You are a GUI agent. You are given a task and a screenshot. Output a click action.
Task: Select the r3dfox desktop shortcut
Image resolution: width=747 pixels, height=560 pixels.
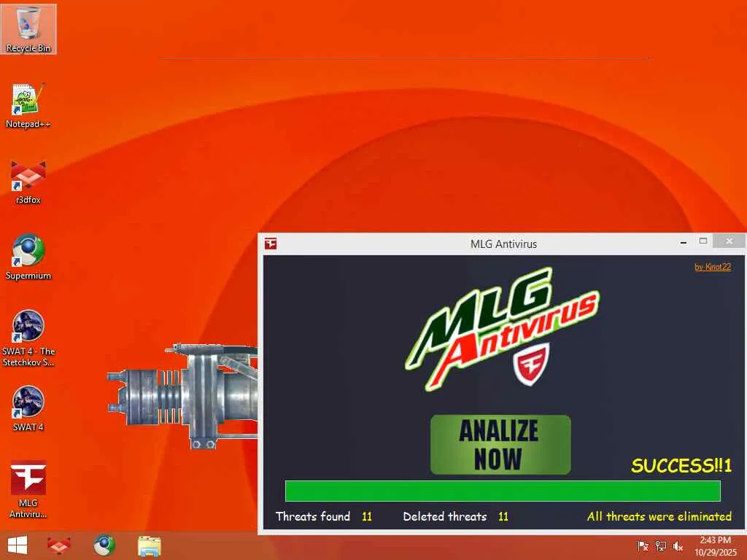(28, 182)
